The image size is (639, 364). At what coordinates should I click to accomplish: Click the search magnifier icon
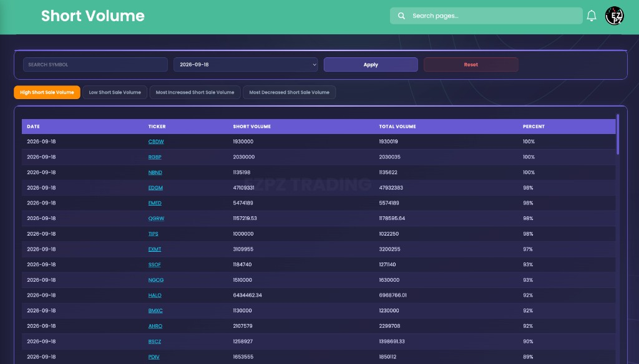pos(401,16)
